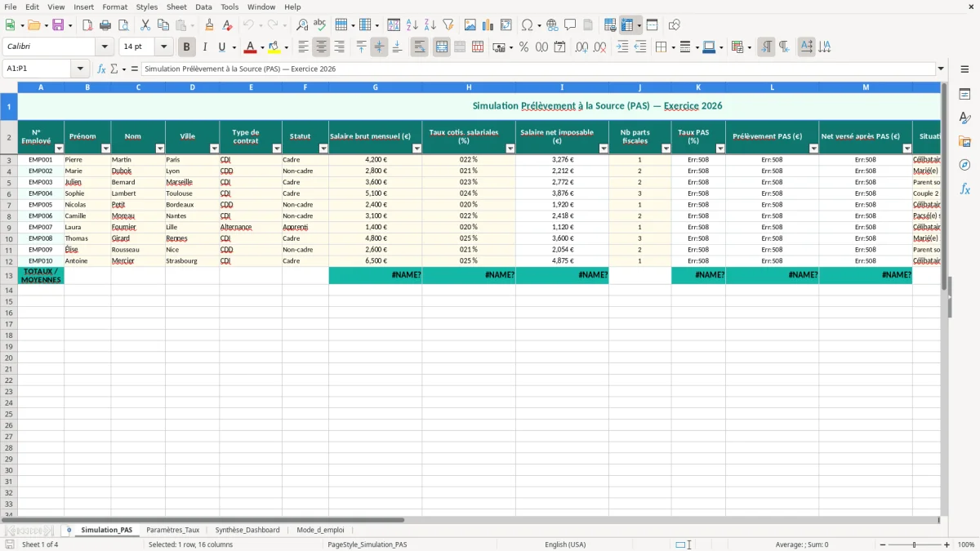Increase the cell indent
The width and height of the screenshot is (980, 551).
(x=622, y=47)
